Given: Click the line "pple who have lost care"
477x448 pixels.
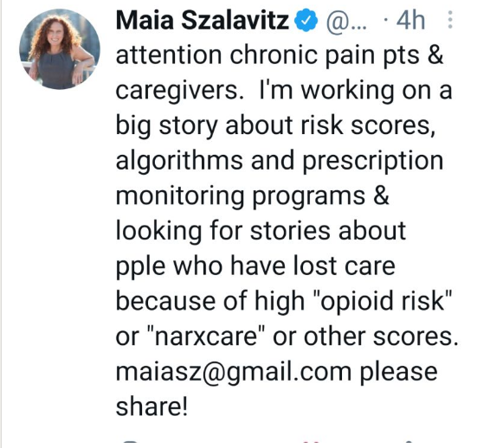Looking at the screenshot, I should (x=255, y=267).
